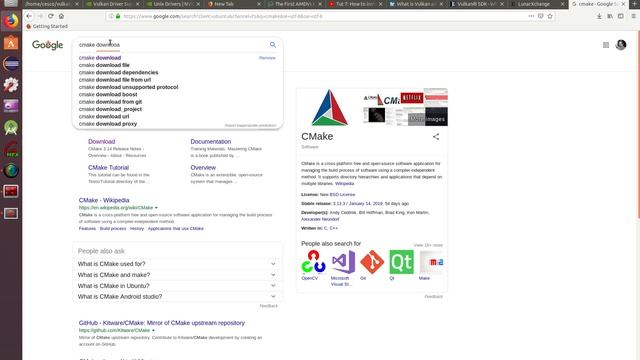Click the Getting Started bookmark

47,27
